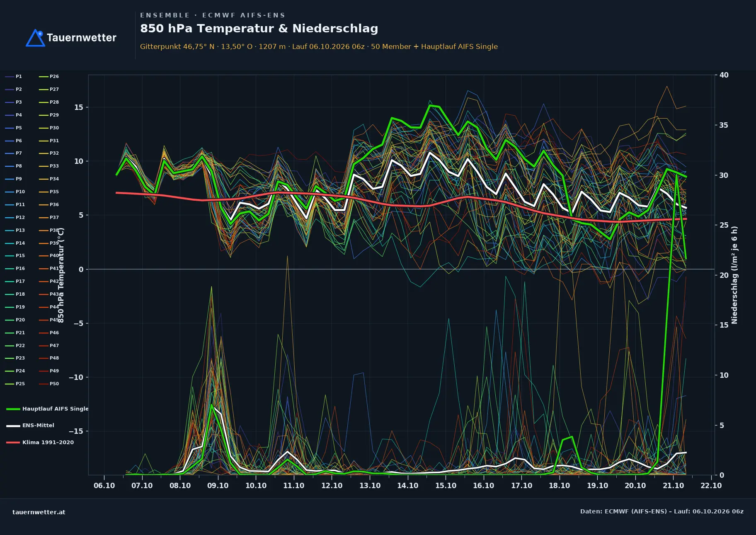Click the 14.10 date tick label
Screen dimensions: 756x535
pos(408,486)
